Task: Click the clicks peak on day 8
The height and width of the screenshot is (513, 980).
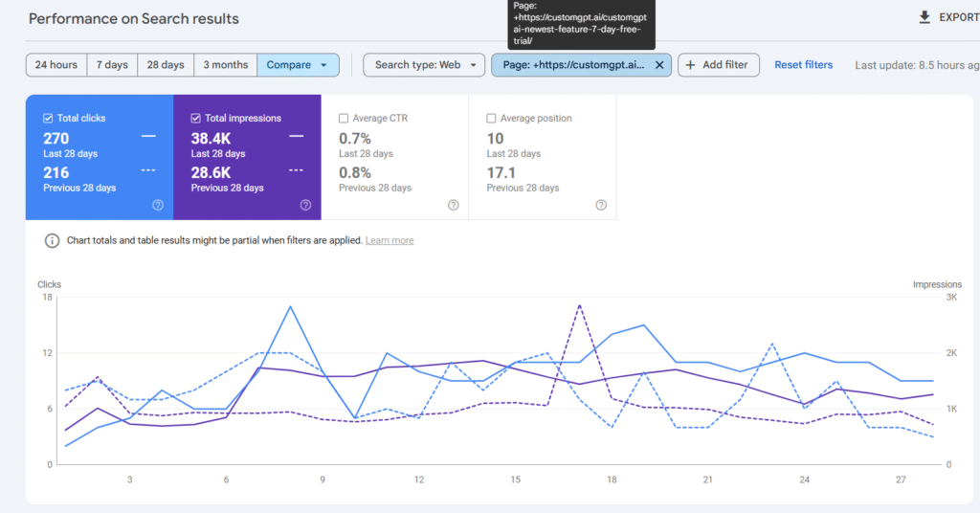Action: 290,306
